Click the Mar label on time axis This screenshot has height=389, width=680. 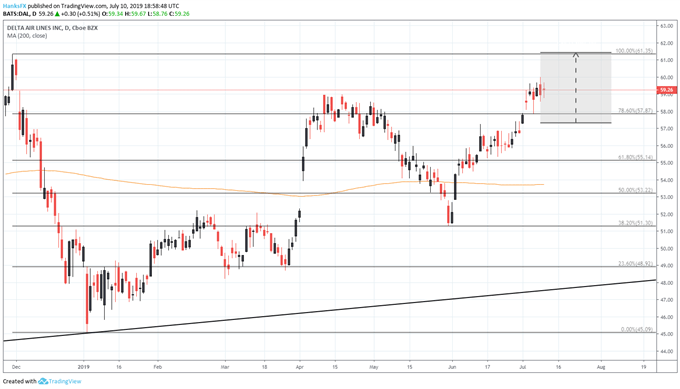click(x=225, y=367)
